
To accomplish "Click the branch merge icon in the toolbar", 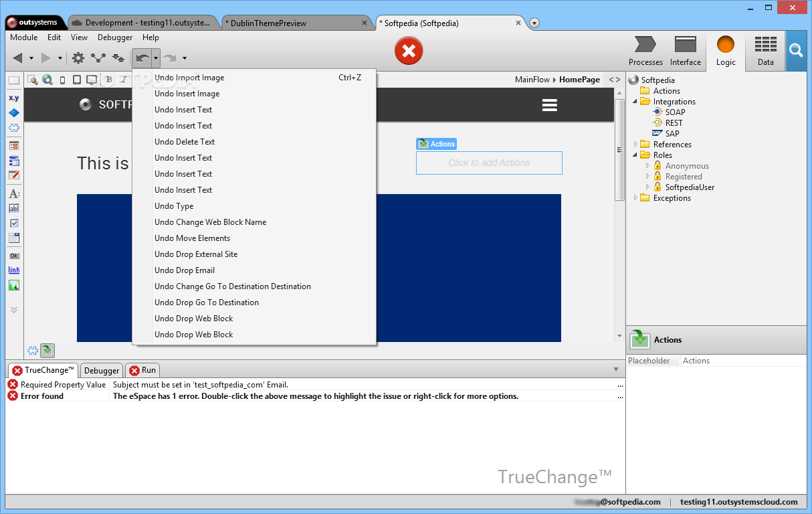I will [x=98, y=58].
